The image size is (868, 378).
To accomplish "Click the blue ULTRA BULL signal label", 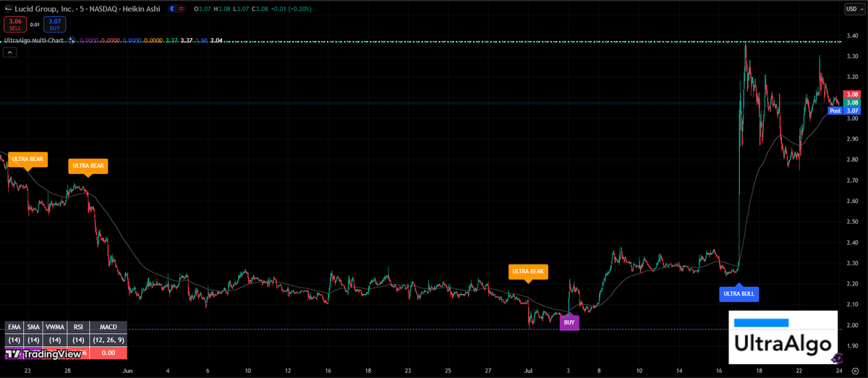I will (739, 293).
